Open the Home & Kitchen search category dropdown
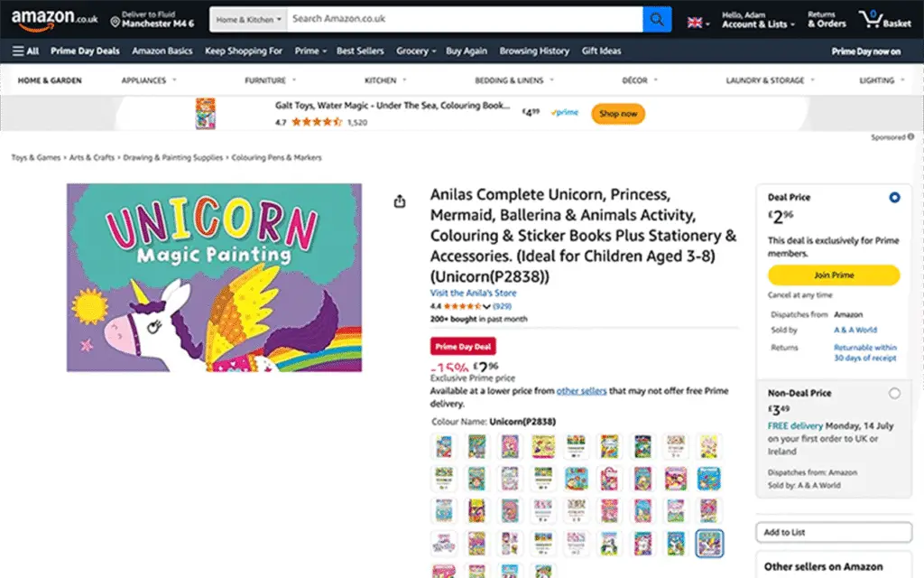 point(249,19)
